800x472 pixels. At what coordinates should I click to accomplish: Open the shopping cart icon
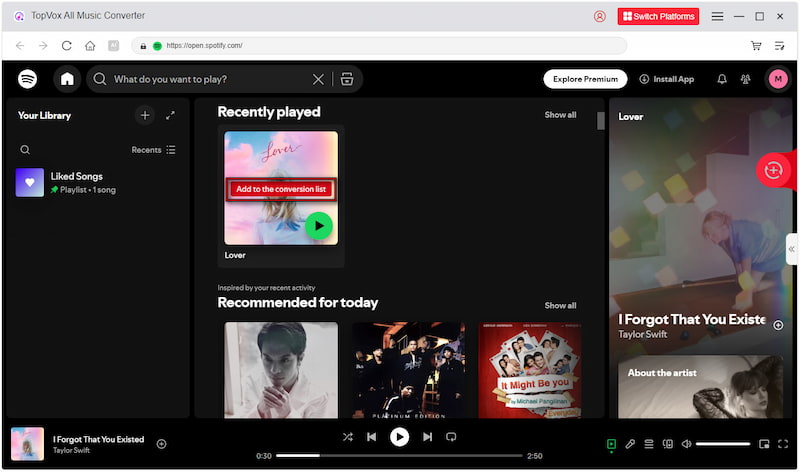[756, 45]
